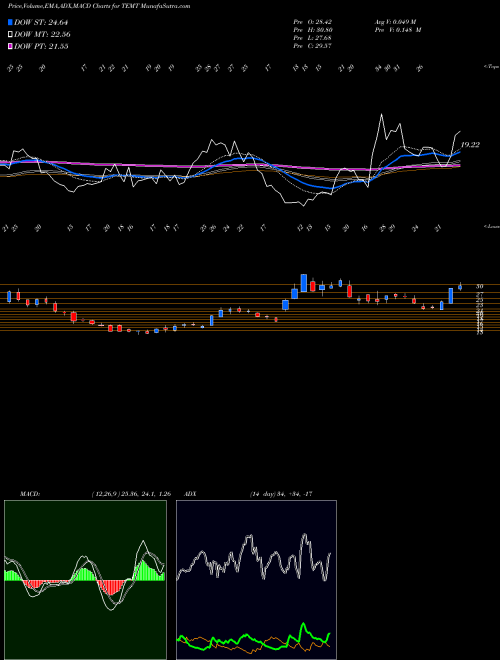Image resolution: width=500 pixels, height=660 pixels.
Task: Click the 'Pre O: 28.42' value
Action: pyautogui.click(x=313, y=22)
